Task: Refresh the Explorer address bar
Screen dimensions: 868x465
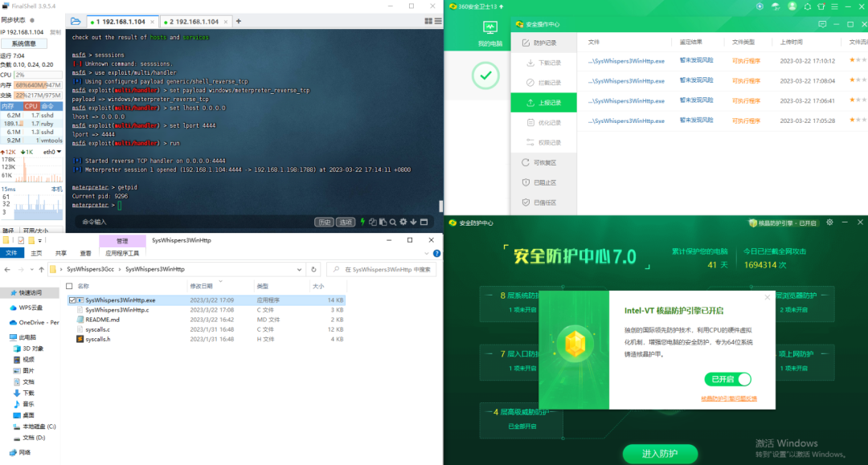Action: point(313,269)
